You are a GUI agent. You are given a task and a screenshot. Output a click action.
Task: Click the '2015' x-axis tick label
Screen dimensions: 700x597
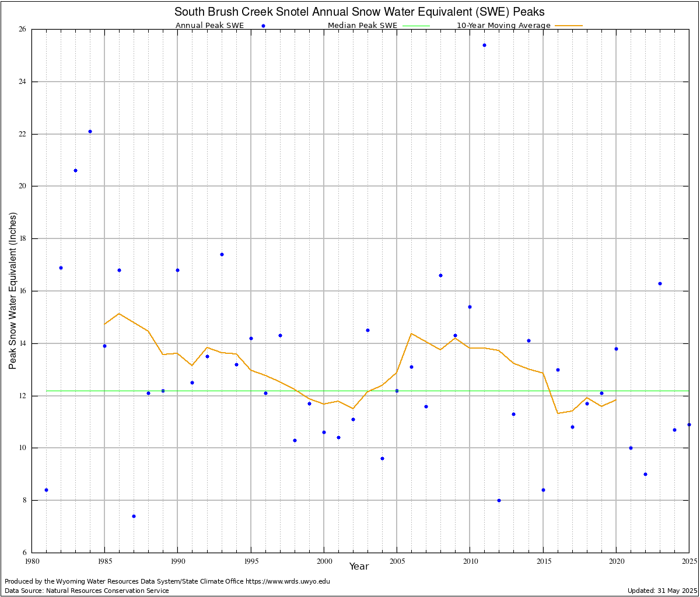coord(543,561)
